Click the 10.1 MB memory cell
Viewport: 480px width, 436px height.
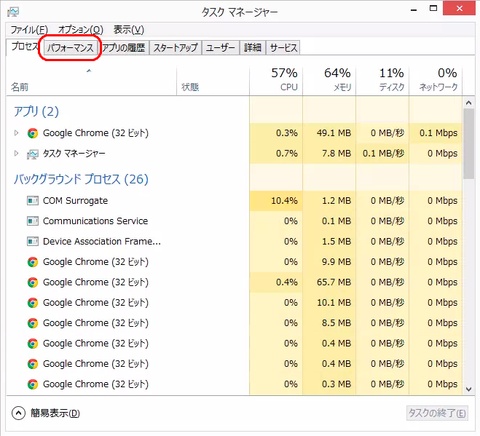329,303
